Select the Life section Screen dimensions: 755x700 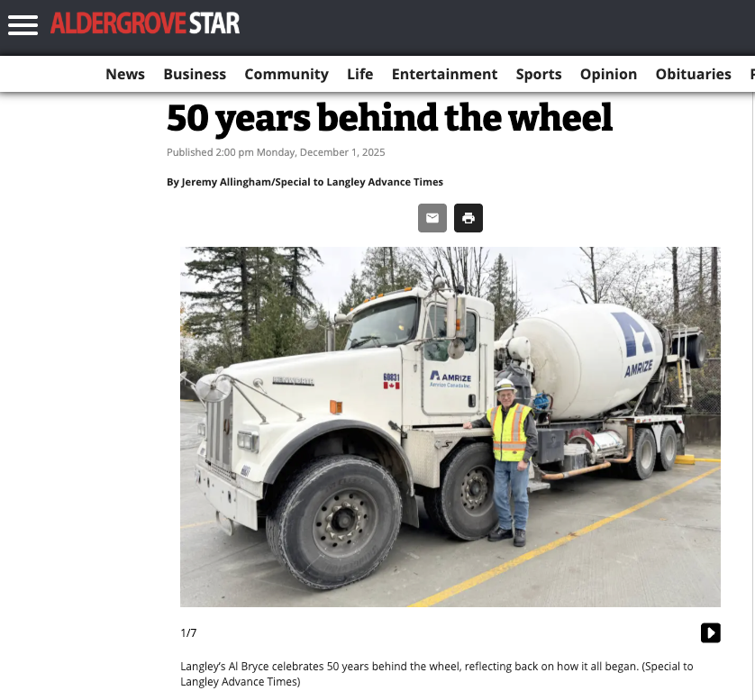(x=360, y=74)
